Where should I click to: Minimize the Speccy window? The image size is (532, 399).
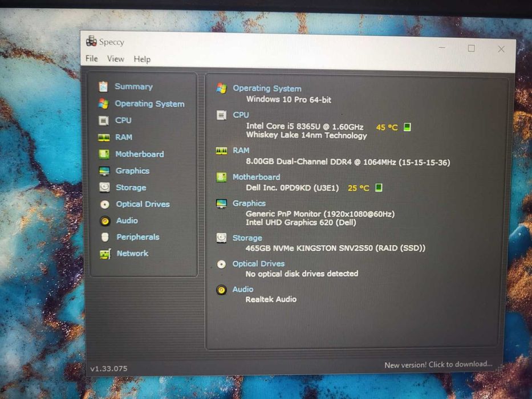coord(442,47)
